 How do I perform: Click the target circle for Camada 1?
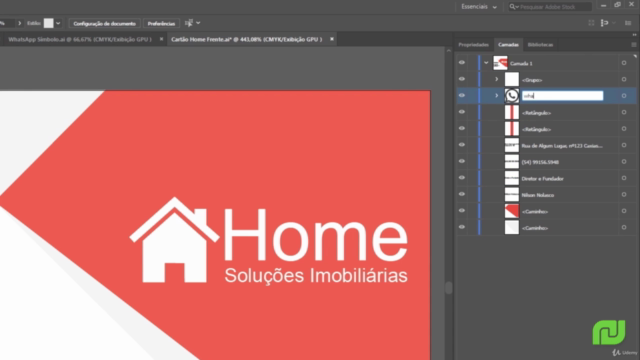coord(624,63)
